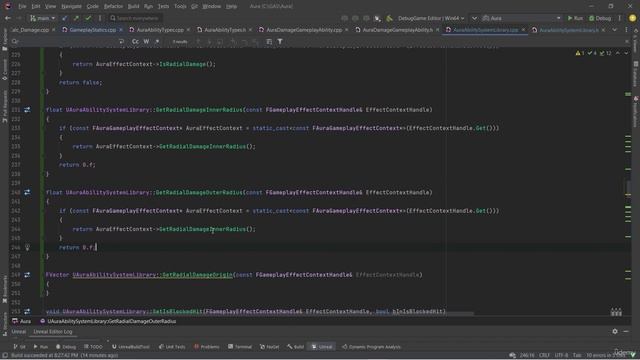Click the navigate Back arrow
Viewport: 640px width, 360px height.
pos(8,18)
